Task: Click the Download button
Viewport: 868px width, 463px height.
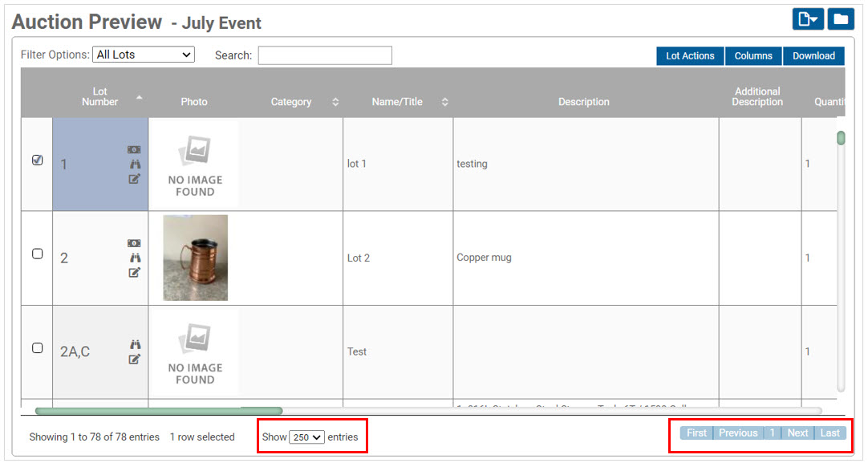Action: click(x=813, y=56)
